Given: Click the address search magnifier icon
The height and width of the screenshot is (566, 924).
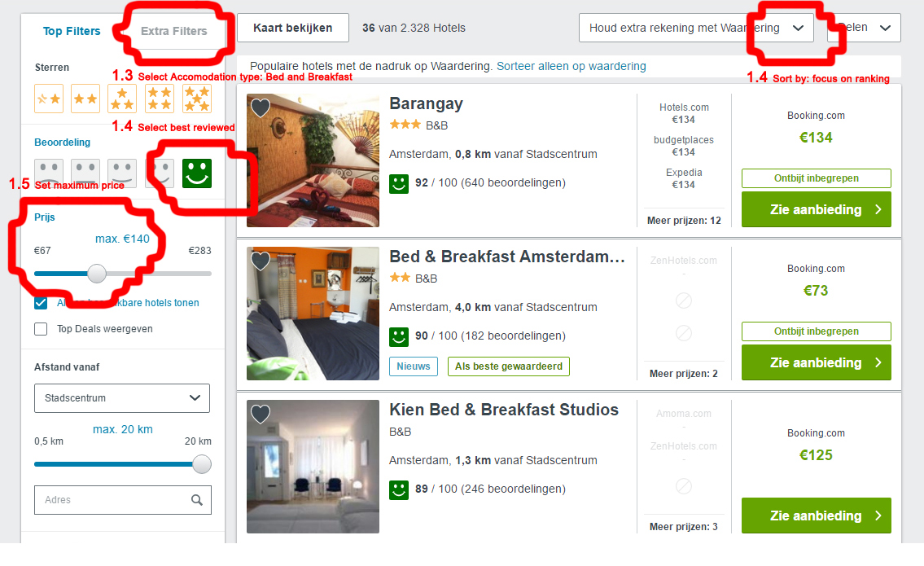Looking at the screenshot, I should pyautogui.click(x=197, y=500).
